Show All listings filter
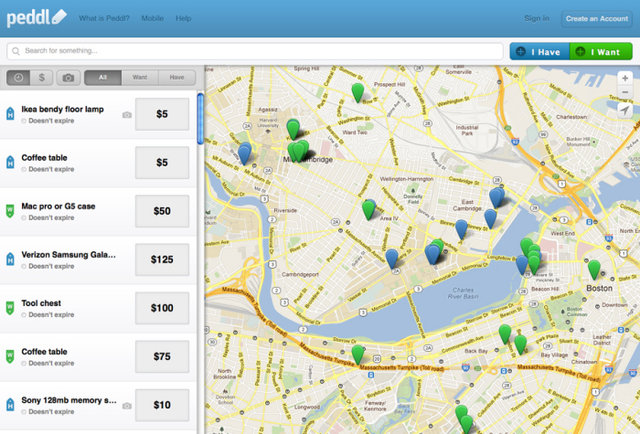The height and width of the screenshot is (434, 640). point(102,77)
